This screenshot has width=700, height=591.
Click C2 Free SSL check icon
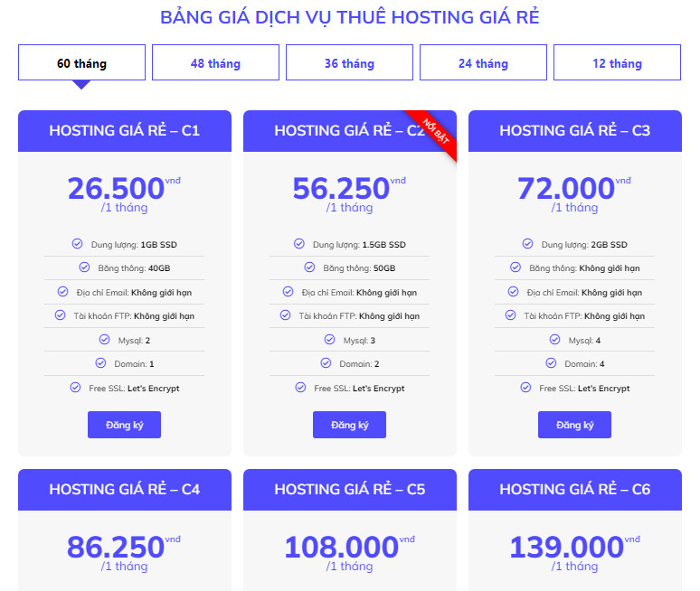point(300,388)
